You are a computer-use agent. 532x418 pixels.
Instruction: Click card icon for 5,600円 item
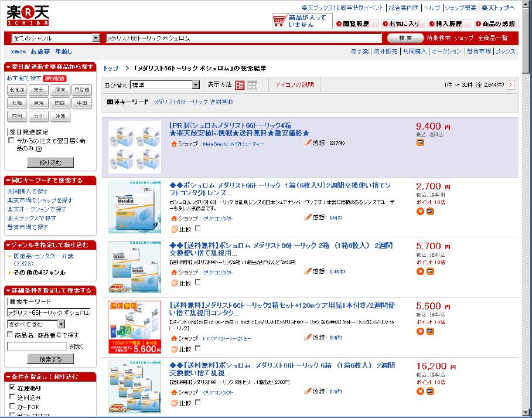430,331
